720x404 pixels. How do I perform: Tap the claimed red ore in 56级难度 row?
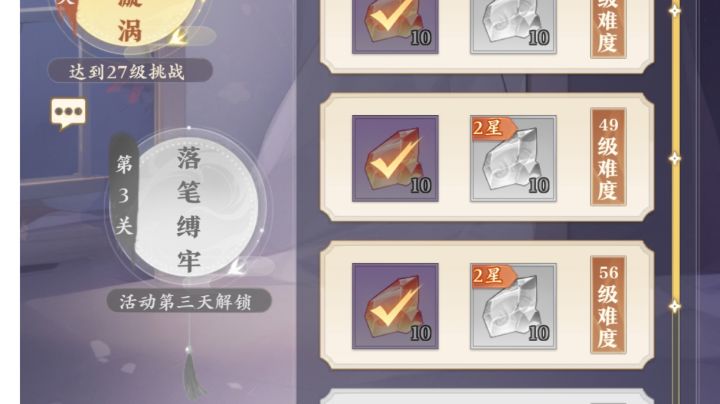pyautogui.click(x=395, y=306)
